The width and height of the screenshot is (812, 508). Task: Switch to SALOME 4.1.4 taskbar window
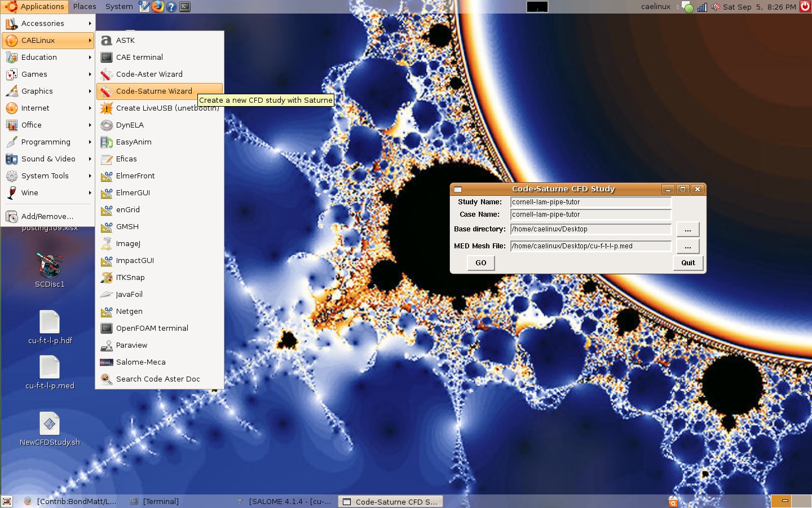(x=284, y=501)
